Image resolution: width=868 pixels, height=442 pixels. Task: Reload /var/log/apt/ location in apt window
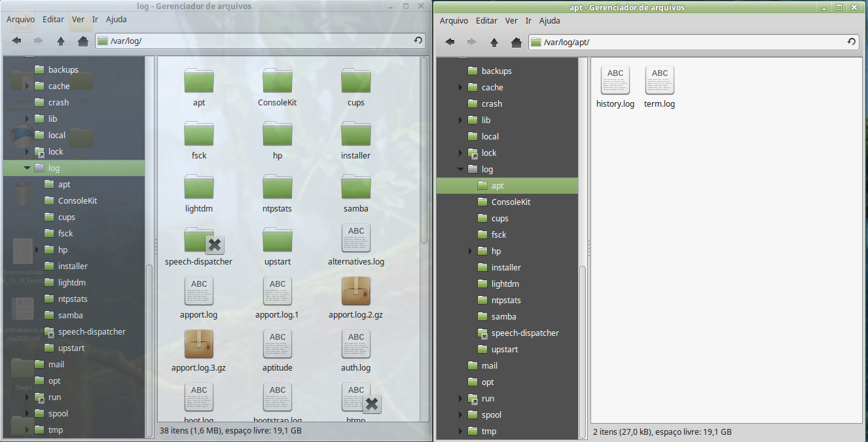(851, 42)
